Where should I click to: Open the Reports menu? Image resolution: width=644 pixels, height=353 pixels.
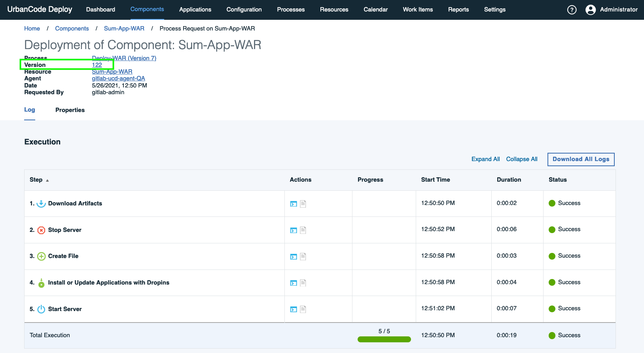tap(458, 9)
